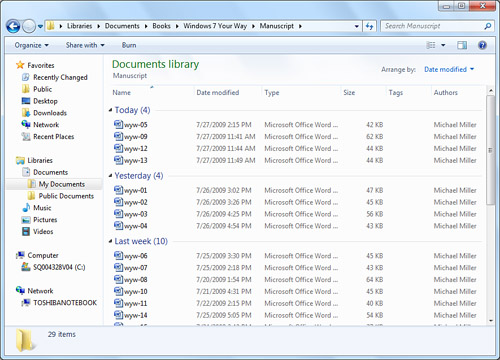Click the Forward navigation arrow
This screenshot has width=500, height=360.
(29, 26)
